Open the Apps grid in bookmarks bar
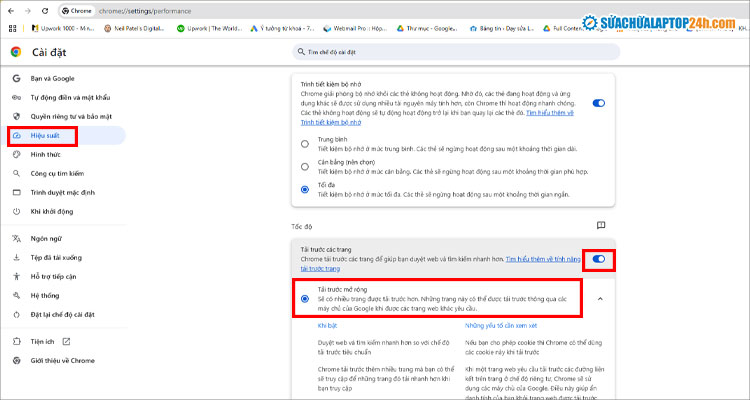This screenshot has width=750, height=400. coord(12,29)
